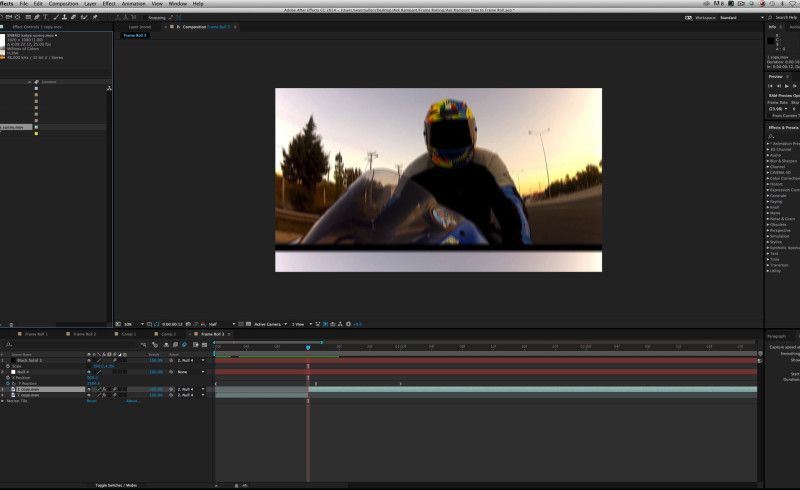This screenshot has height=490, width=800.
Task: Select the Pen tool in the toolbar
Action: point(36,17)
